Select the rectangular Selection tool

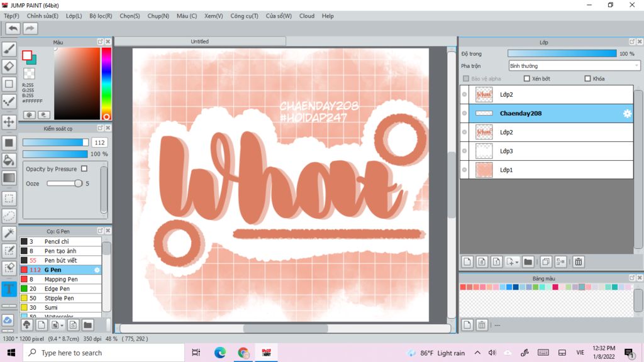(x=9, y=199)
